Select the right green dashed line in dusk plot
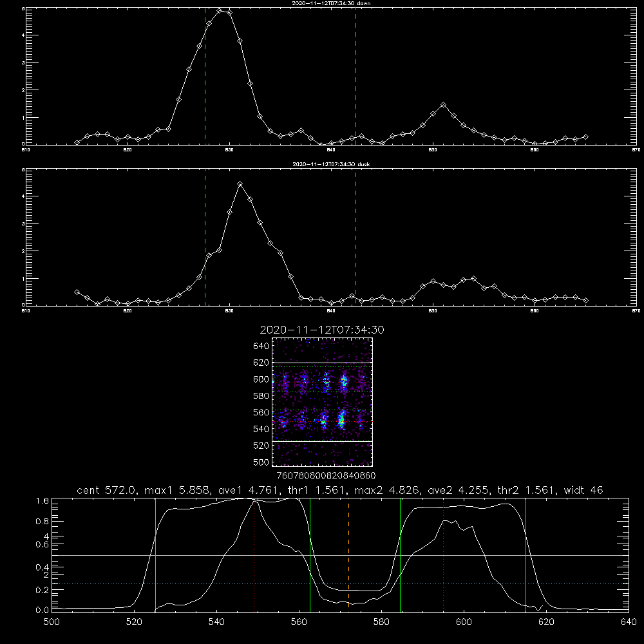This screenshot has height=644, width=644. coord(355,237)
